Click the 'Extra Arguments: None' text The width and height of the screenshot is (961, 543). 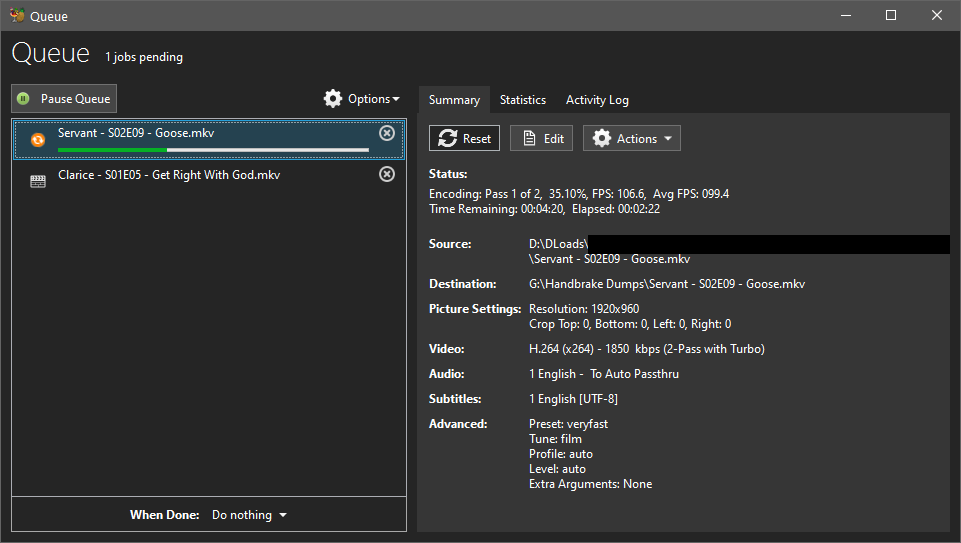[590, 484]
